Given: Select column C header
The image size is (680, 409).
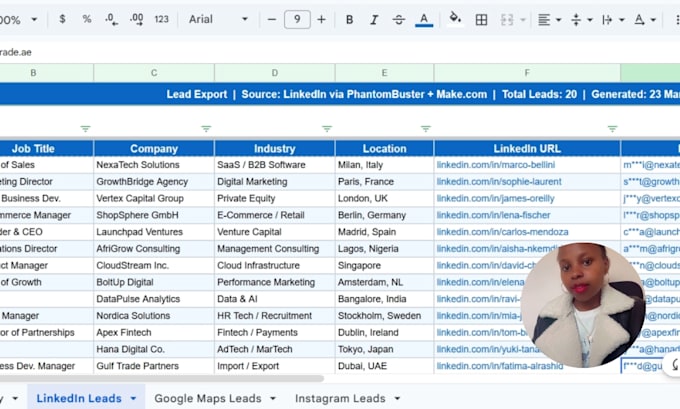Looking at the screenshot, I should (x=154, y=73).
